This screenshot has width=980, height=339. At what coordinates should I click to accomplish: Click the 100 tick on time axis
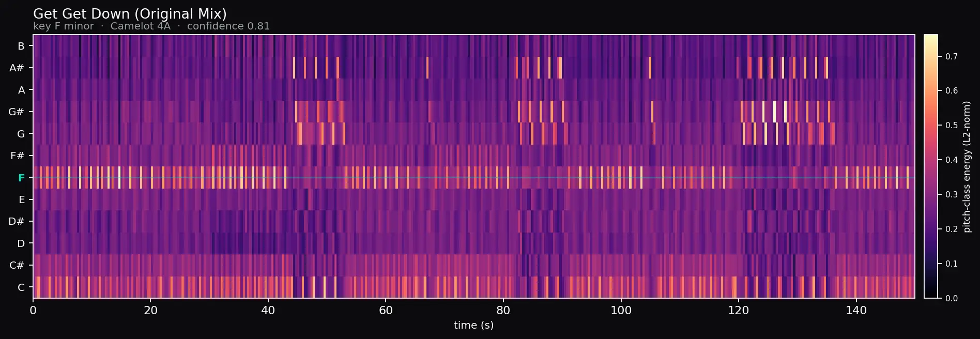coord(621,310)
